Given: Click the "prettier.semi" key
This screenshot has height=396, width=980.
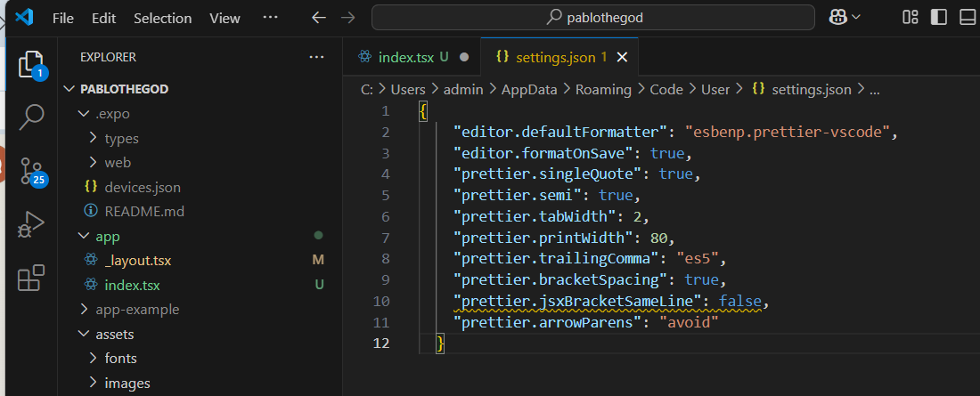Looking at the screenshot, I should 519,196.
